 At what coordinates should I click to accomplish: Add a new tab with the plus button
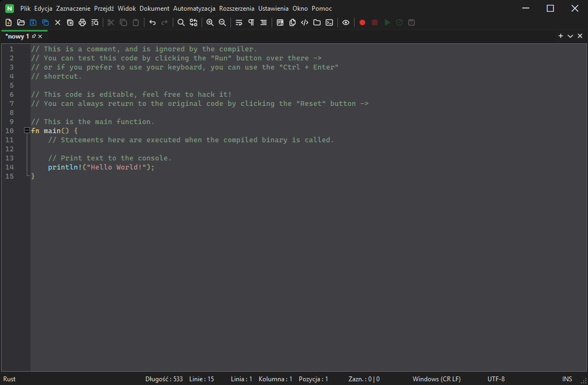tap(561, 36)
